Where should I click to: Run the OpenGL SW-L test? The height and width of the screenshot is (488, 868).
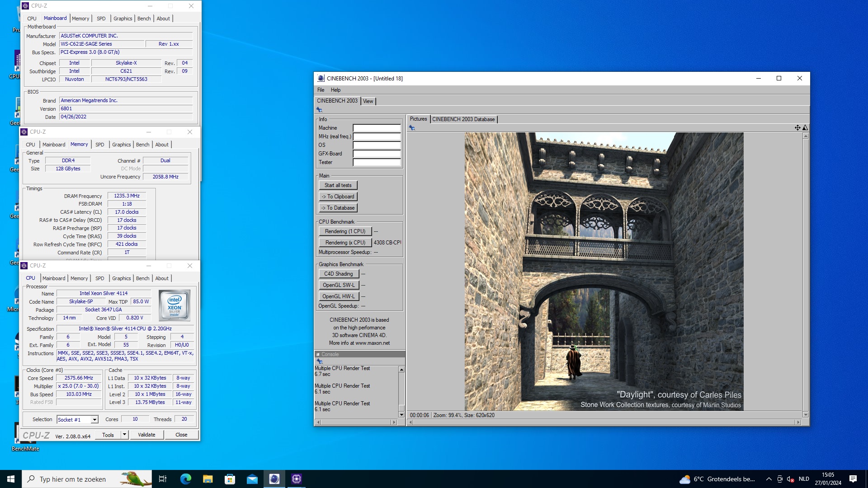339,285
